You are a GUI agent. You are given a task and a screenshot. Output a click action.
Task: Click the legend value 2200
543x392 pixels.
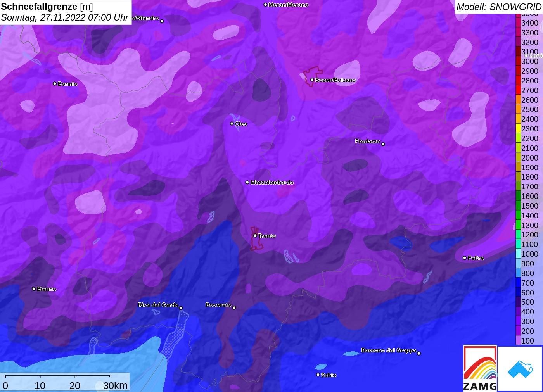[530, 138]
